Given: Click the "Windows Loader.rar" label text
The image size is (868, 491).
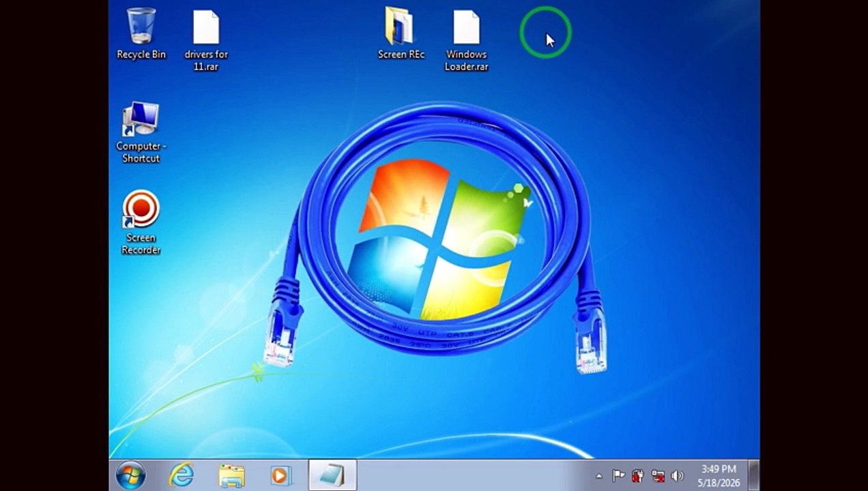Looking at the screenshot, I should (x=467, y=61).
